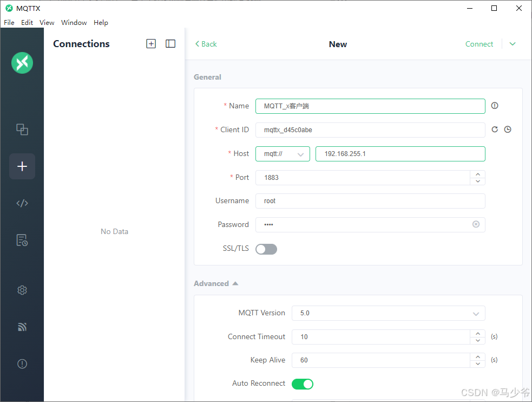Click the General section label
Viewport: 532px width, 402px height.
click(207, 77)
